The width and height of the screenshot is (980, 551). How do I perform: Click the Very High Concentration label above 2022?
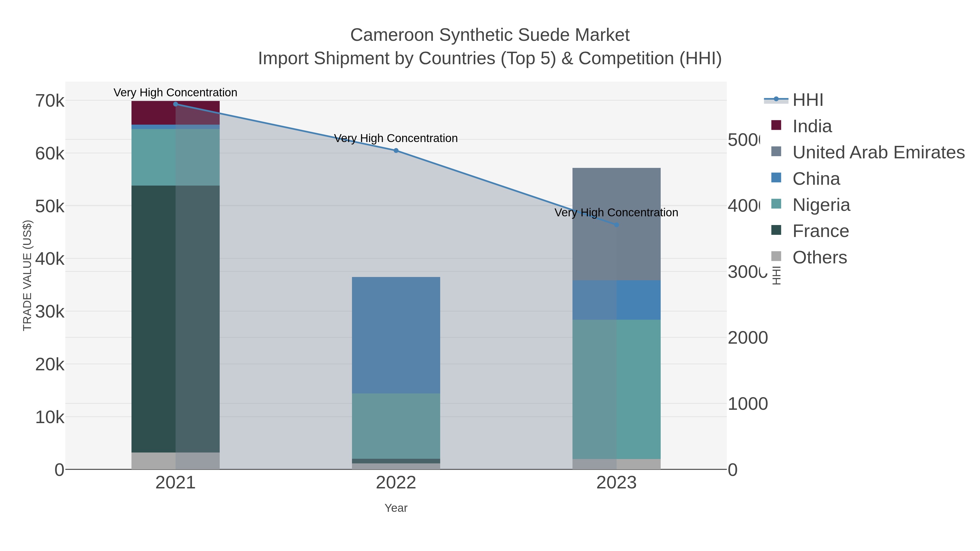396,138
